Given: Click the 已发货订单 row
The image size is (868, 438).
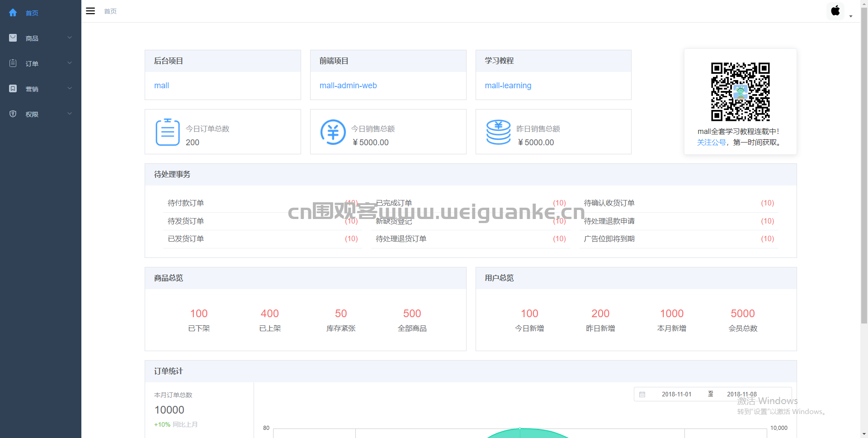Looking at the screenshot, I should (x=263, y=239).
